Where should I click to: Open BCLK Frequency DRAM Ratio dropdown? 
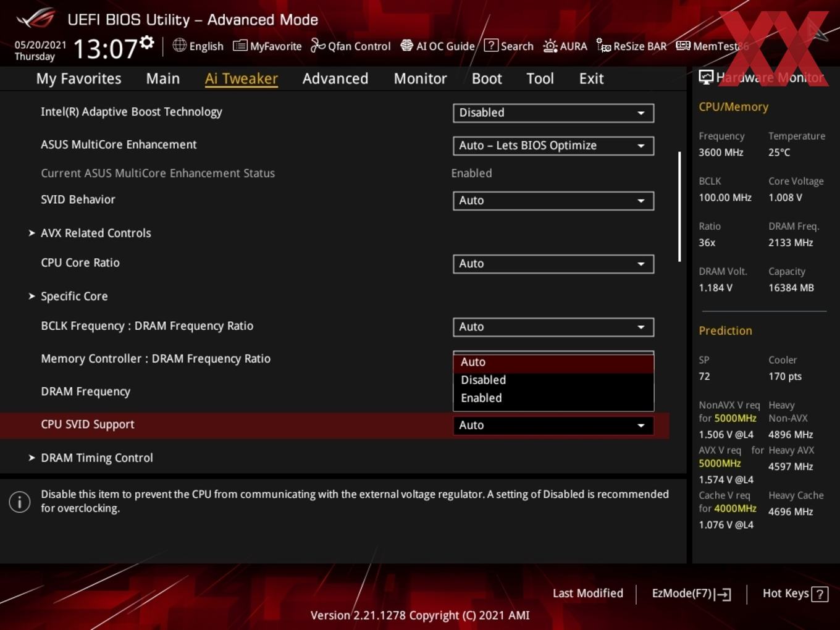pos(553,327)
